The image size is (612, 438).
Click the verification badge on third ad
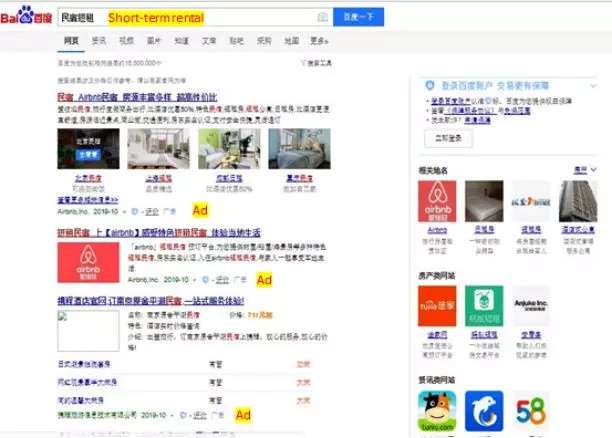point(183,415)
